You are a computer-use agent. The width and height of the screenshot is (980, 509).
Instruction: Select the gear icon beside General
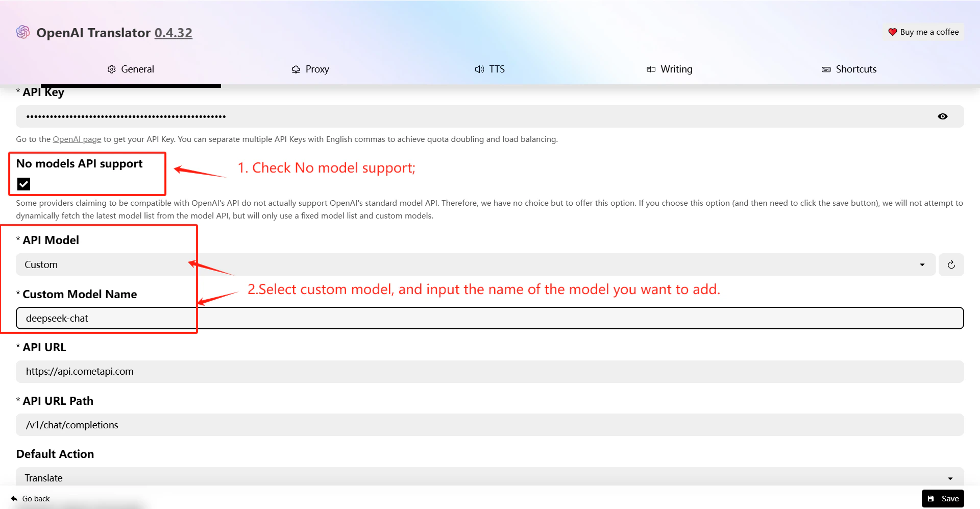point(112,69)
